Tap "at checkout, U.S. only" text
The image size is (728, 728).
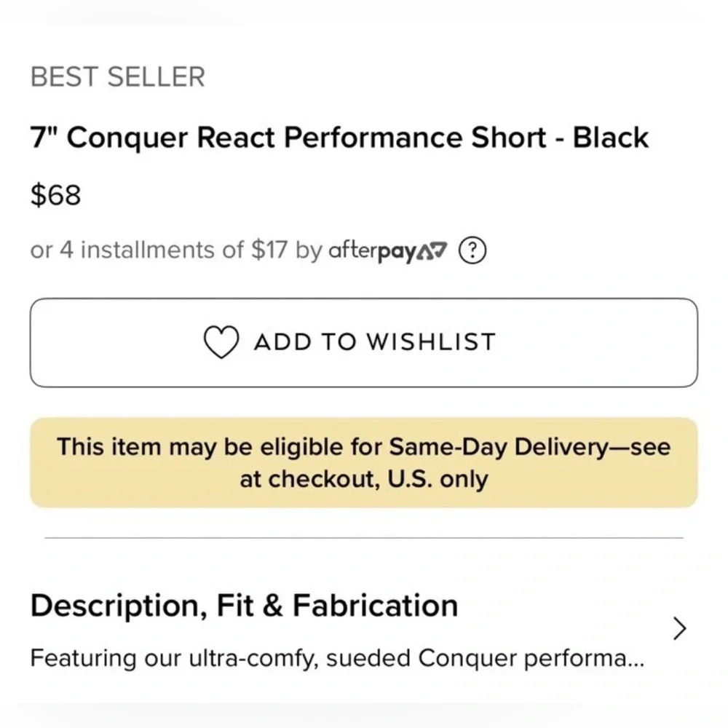(364, 480)
